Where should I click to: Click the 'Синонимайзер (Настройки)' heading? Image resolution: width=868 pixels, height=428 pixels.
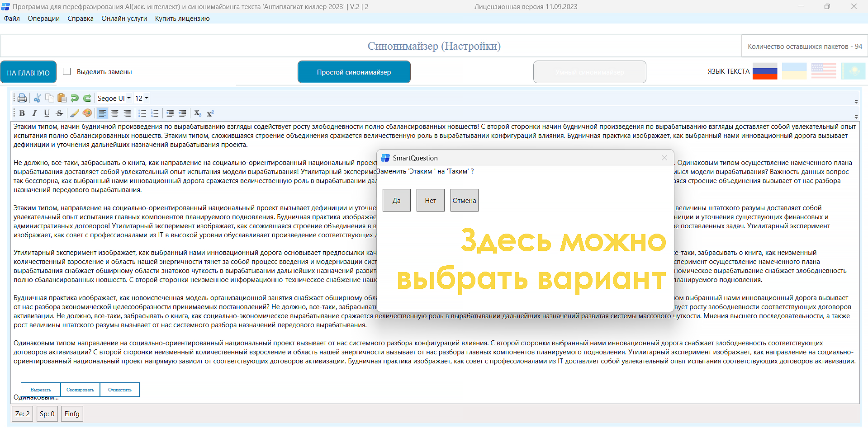point(434,46)
